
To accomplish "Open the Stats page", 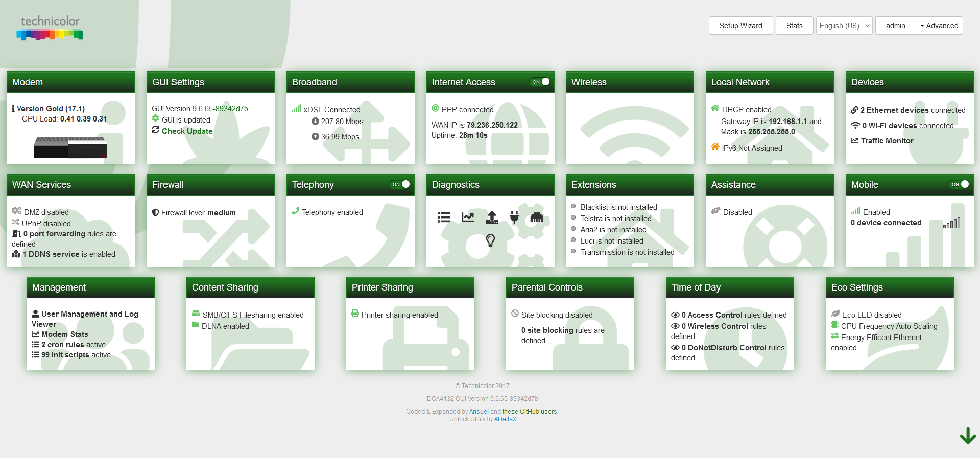I will (795, 26).
